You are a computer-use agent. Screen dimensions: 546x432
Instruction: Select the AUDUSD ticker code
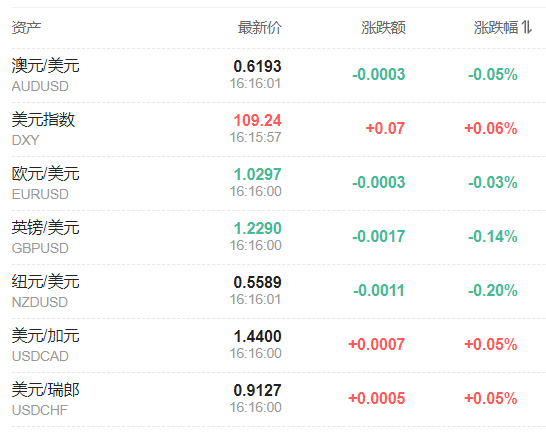pos(40,86)
